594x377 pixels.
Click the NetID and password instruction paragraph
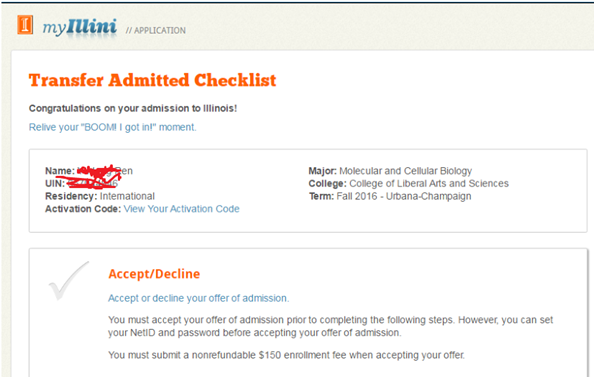331,326
